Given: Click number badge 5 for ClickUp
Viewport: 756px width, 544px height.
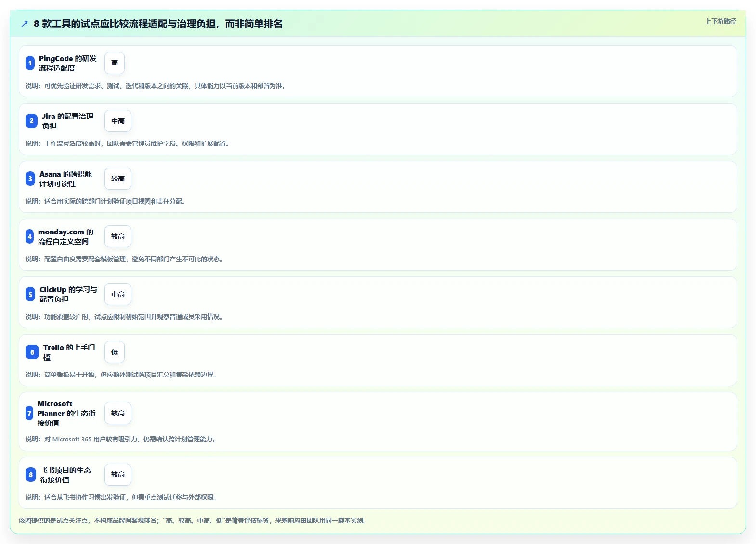Looking at the screenshot, I should click(x=30, y=294).
